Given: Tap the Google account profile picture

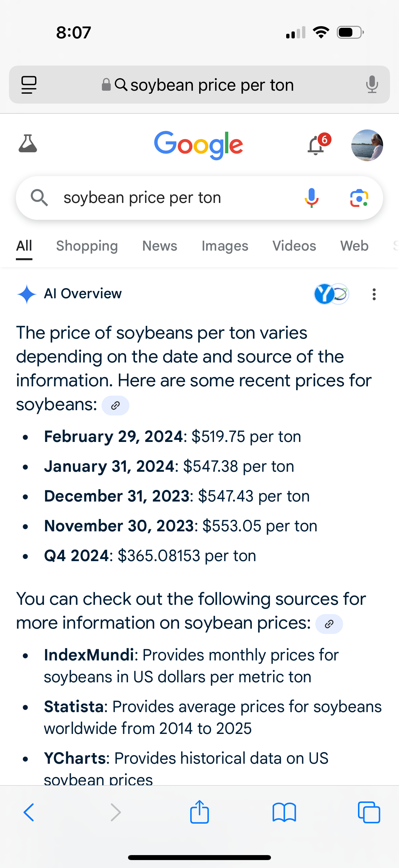Looking at the screenshot, I should [367, 145].
